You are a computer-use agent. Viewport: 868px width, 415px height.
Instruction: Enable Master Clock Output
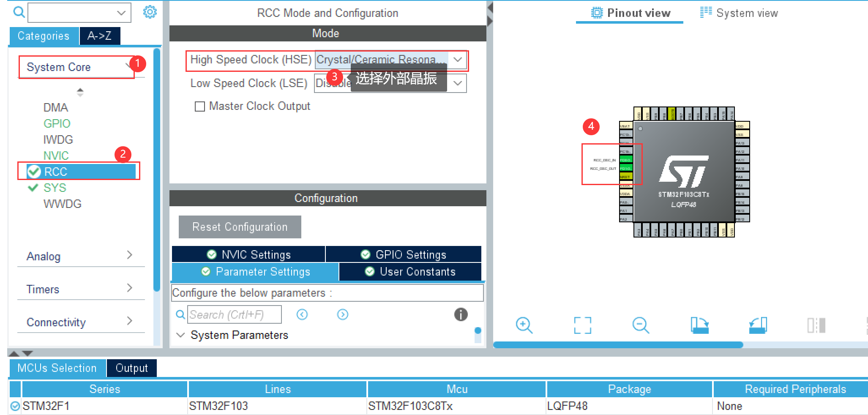(x=199, y=106)
